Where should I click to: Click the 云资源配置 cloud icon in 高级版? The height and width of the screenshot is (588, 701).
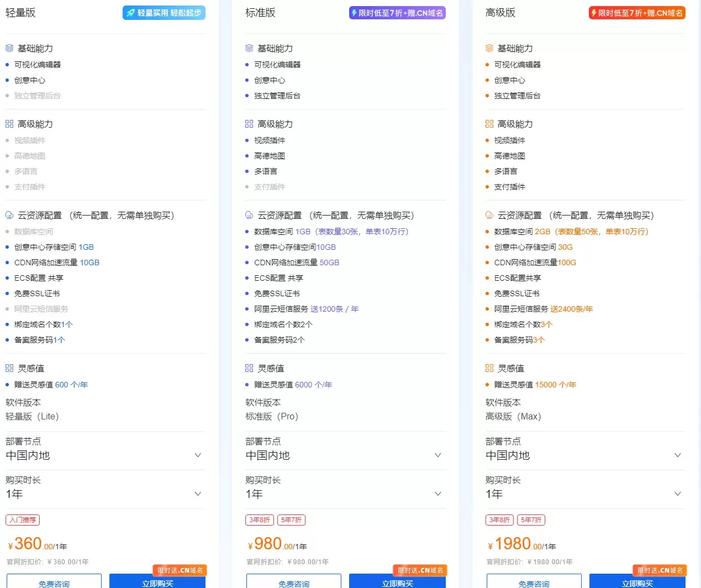pos(489,215)
